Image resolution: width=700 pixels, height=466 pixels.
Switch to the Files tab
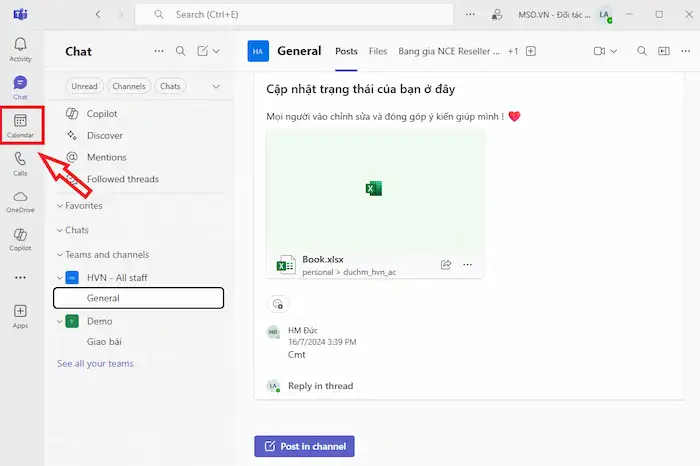tap(378, 51)
